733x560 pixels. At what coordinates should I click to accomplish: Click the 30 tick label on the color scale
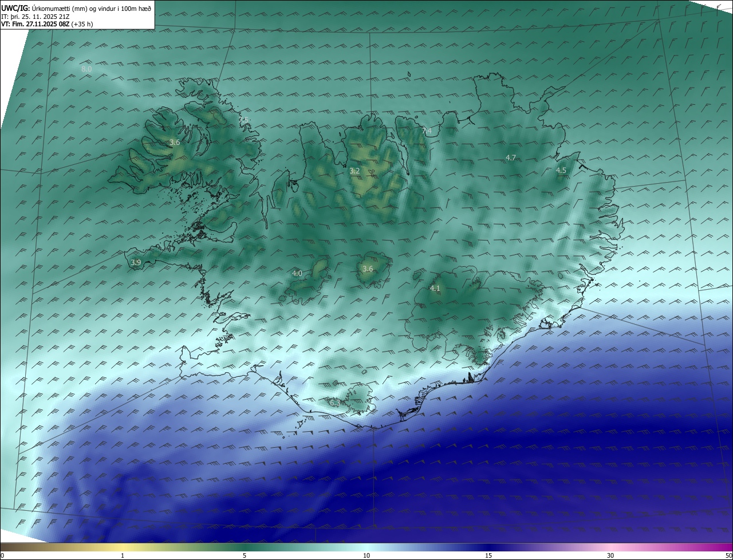(x=610, y=555)
